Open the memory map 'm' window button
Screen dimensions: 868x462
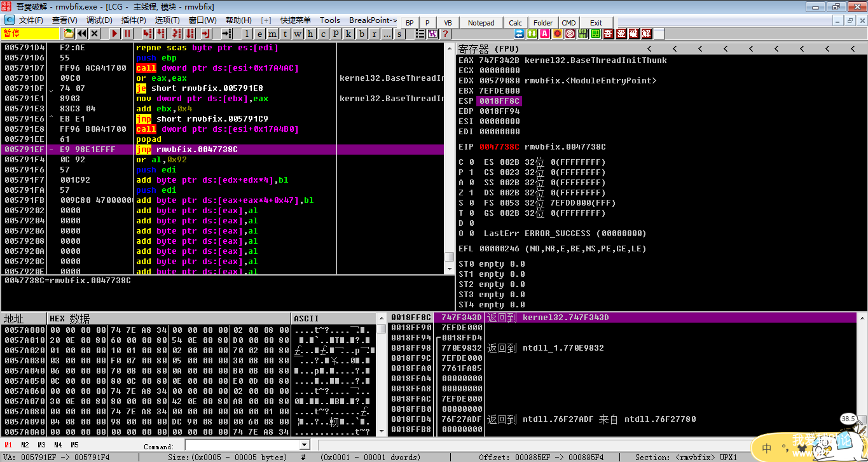(x=273, y=34)
